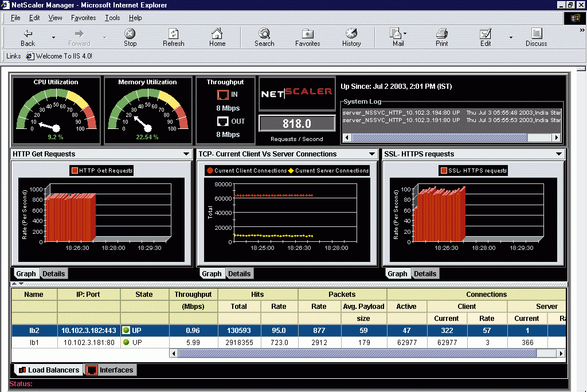Click the log entry for server 10.102.3.194:80
The image size is (587, 392).
pos(452,112)
